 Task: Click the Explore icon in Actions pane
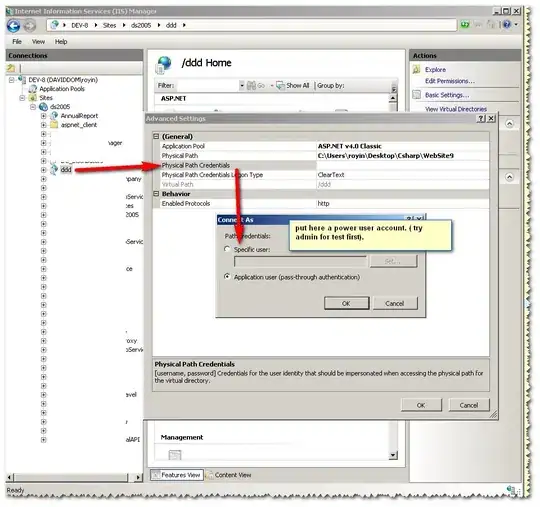coord(416,70)
